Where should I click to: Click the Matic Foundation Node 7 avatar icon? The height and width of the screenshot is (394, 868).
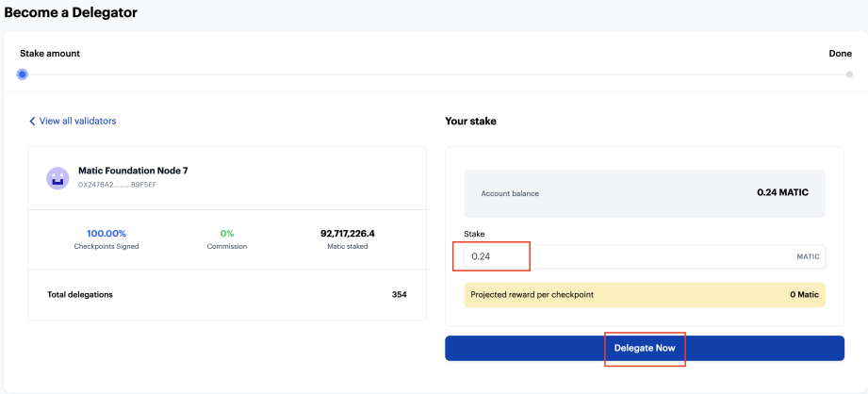coord(57,178)
